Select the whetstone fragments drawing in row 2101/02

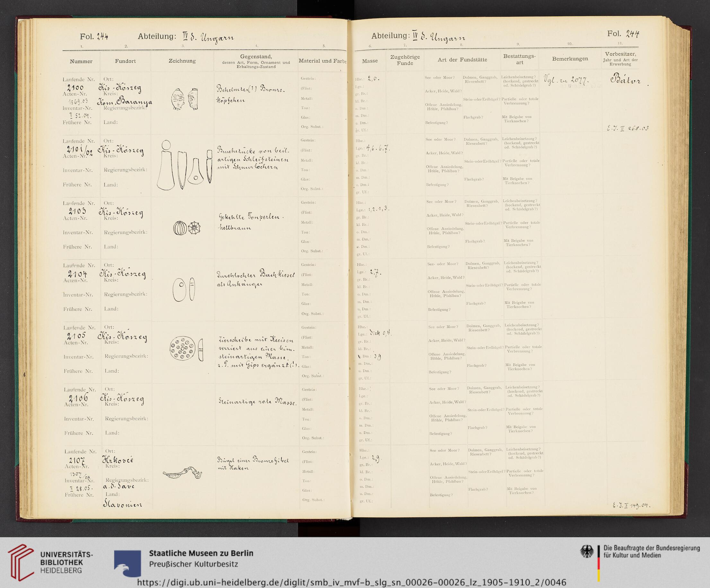[x=185, y=165]
